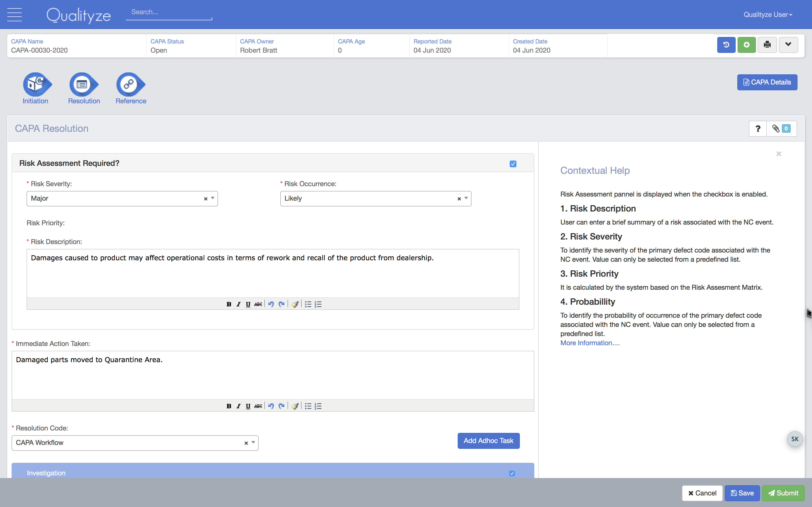Follow the More Information link

click(x=589, y=343)
